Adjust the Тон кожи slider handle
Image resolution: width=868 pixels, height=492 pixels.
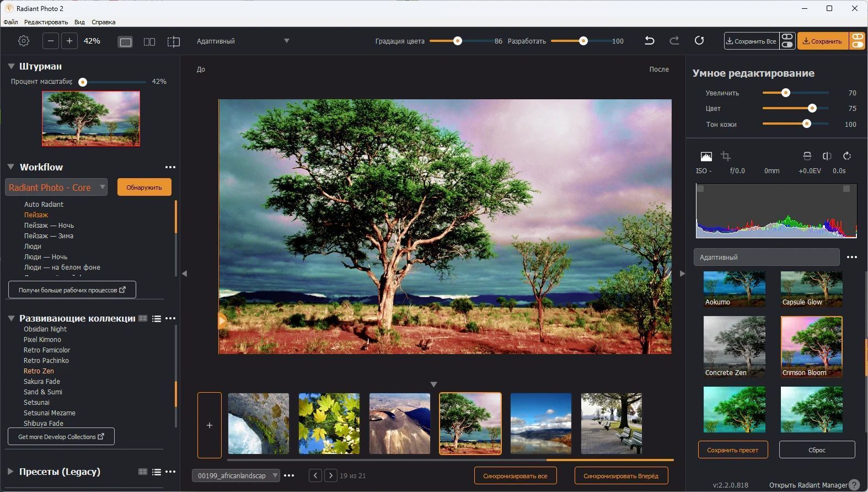point(807,124)
